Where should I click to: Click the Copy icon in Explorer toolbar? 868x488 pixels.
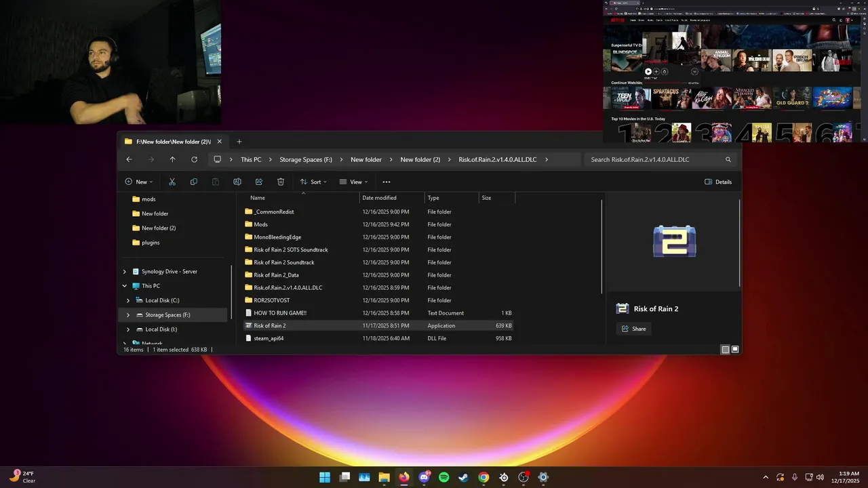[194, 182]
